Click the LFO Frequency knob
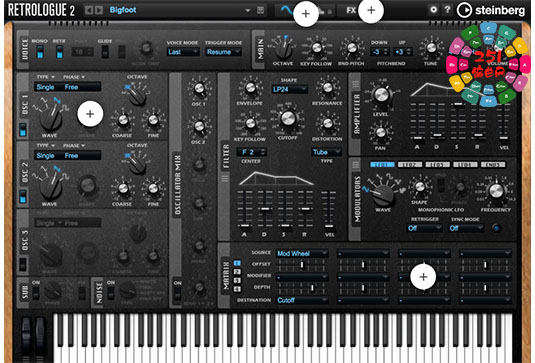This screenshot has height=363, width=535. click(496, 191)
